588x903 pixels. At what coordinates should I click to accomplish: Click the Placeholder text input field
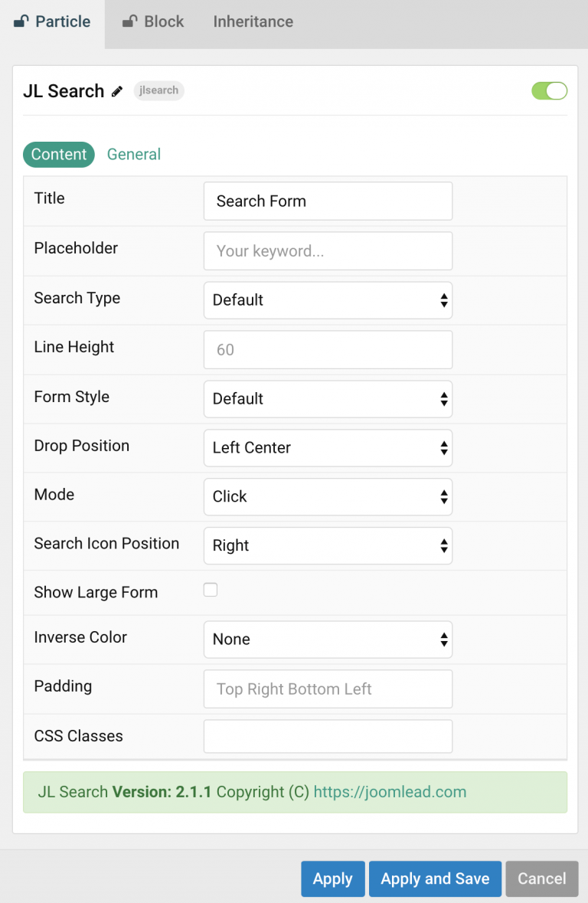click(x=328, y=250)
